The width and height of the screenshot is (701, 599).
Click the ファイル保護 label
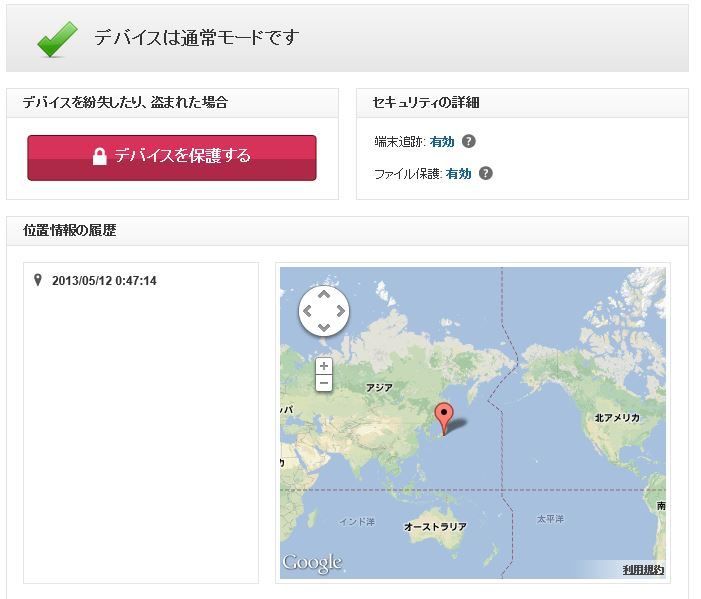pos(407,173)
